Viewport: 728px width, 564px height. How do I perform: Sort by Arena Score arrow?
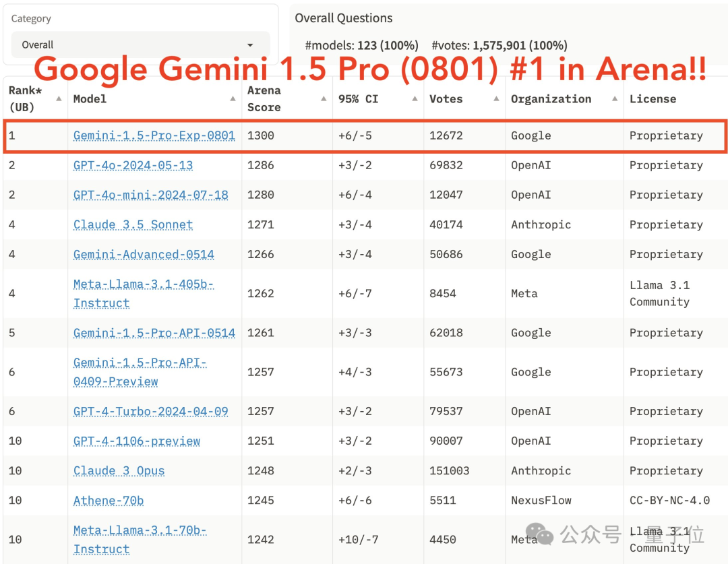click(324, 98)
